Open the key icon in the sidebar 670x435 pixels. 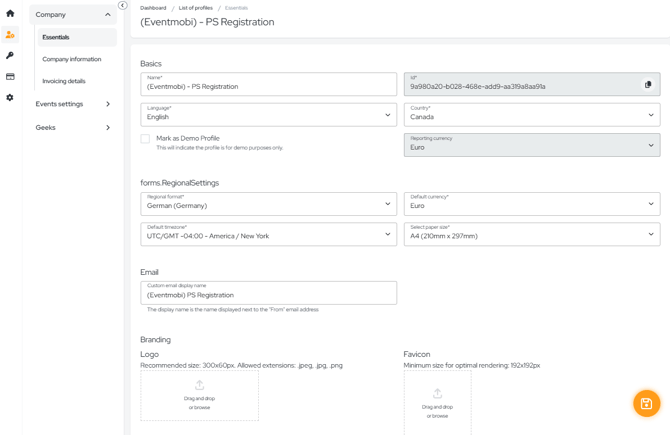tap(10, 56)
